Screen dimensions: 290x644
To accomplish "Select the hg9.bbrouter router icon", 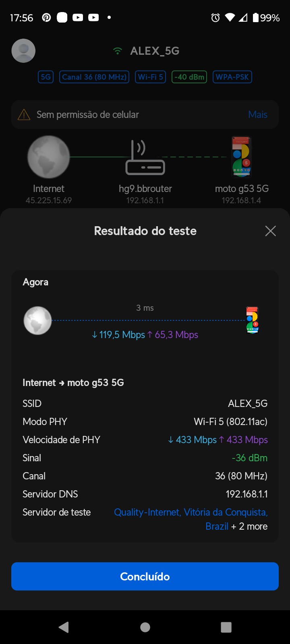I will click(x=145, y=158).
